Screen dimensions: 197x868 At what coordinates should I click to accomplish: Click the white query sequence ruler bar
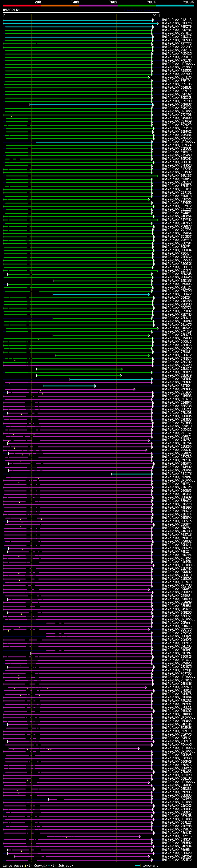click(81, 13)
